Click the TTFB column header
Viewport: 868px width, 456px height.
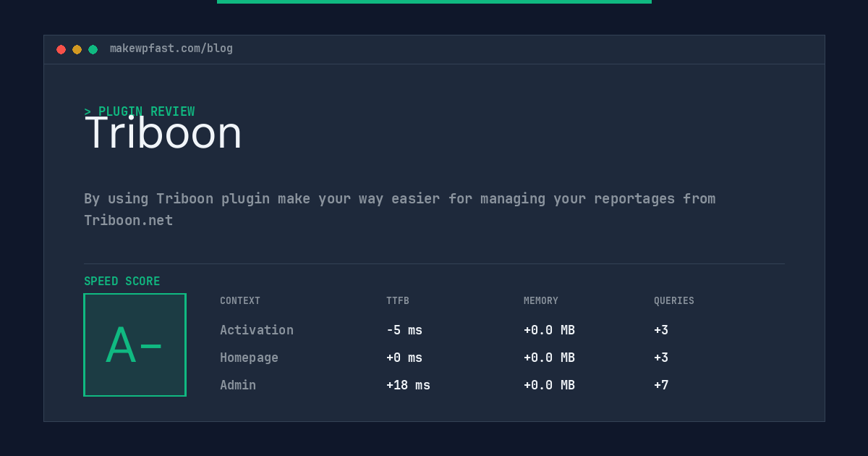[x=398, y=300]
